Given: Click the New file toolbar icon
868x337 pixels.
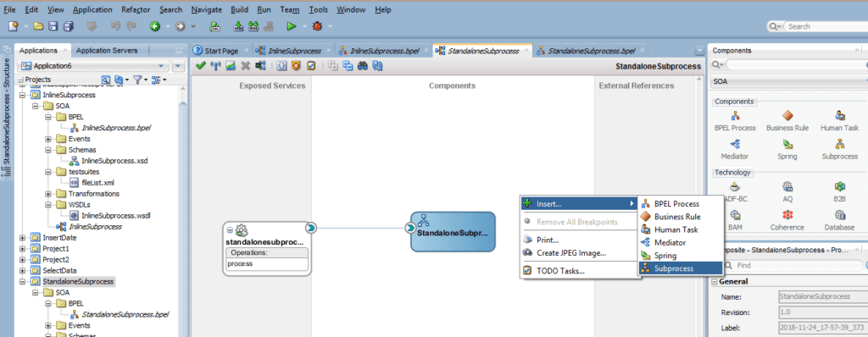Looking at the screenshot, I should pyautogui.click(x=13, y=26).
